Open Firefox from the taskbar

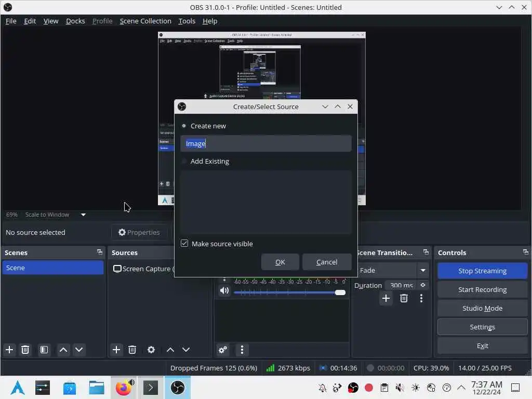(124, 388)
